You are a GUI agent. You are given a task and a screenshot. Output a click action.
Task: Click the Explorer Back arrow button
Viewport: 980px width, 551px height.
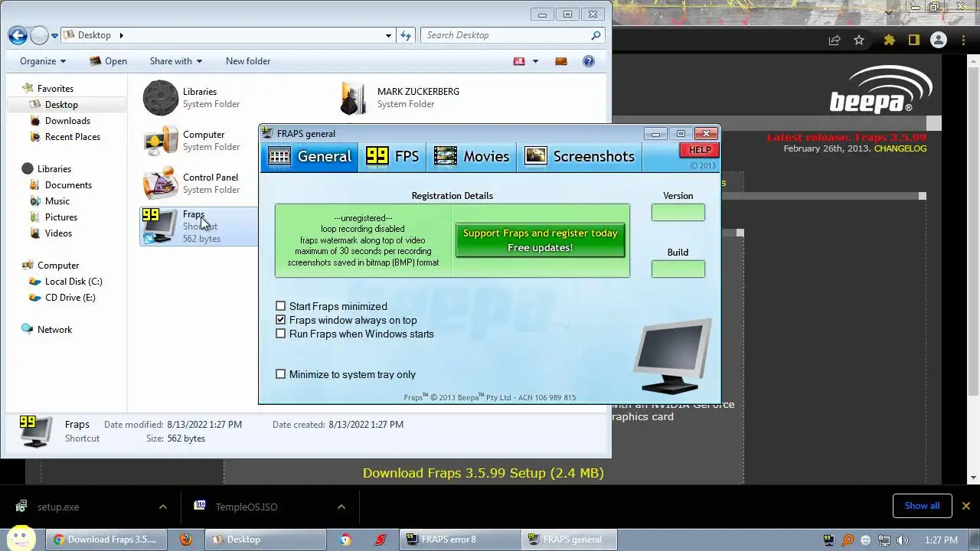click(18, 35)
